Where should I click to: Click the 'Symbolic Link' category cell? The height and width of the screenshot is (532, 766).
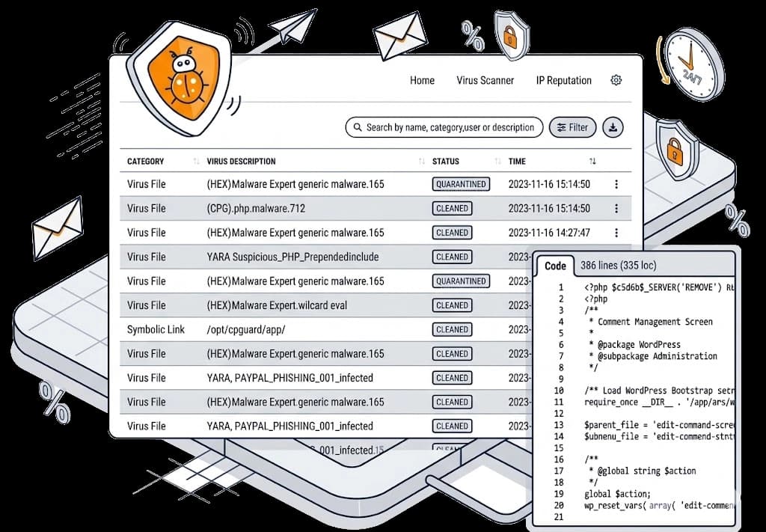click(156, 330)
